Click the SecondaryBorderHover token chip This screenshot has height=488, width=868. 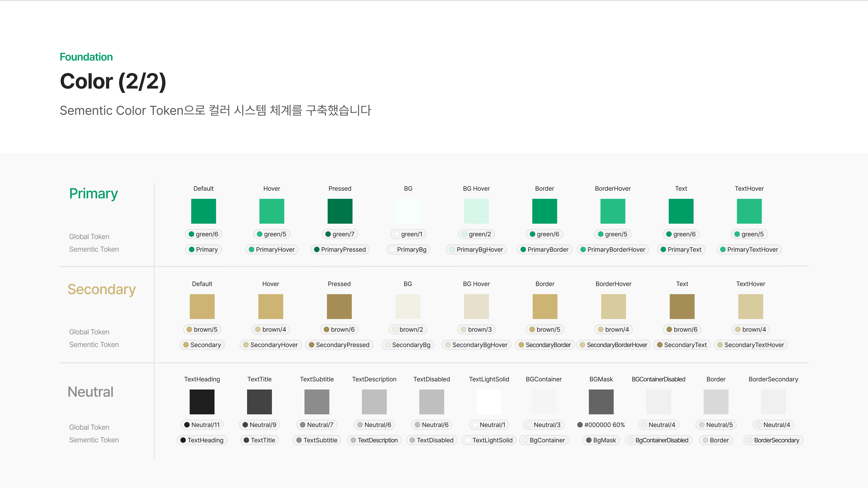pyautogui.click(x=613, y=345)
